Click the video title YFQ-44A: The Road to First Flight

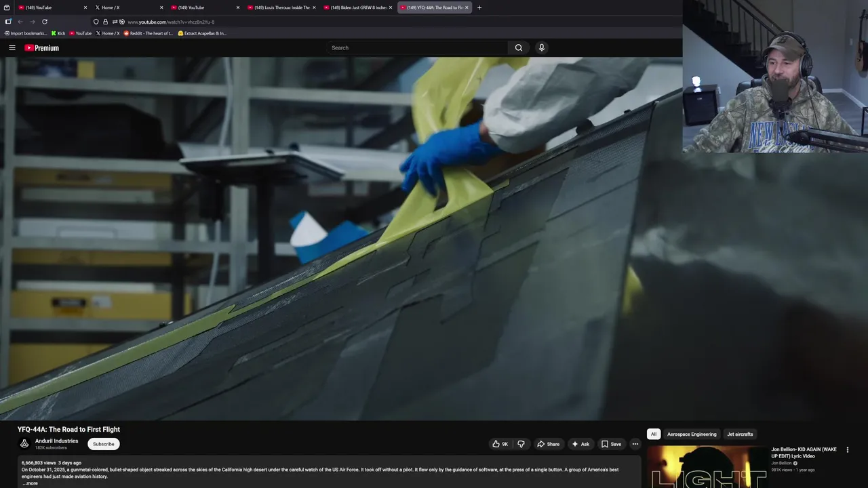point(68,429)
